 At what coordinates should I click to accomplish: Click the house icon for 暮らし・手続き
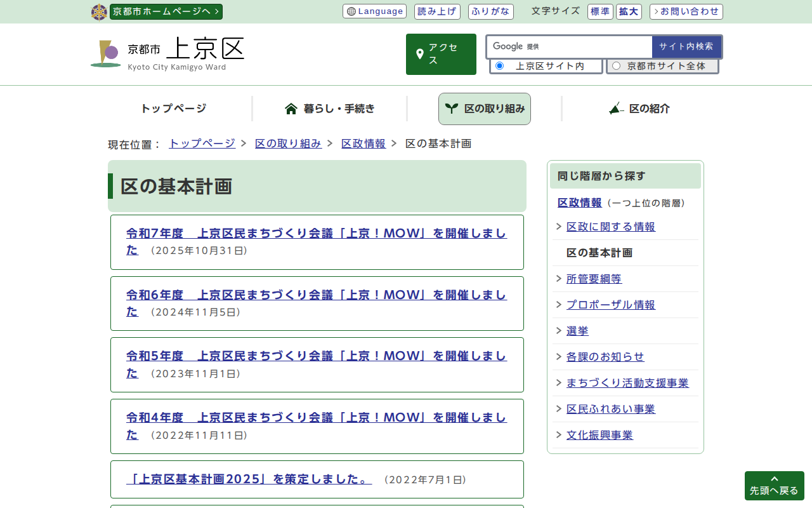(x=291, y=109)
